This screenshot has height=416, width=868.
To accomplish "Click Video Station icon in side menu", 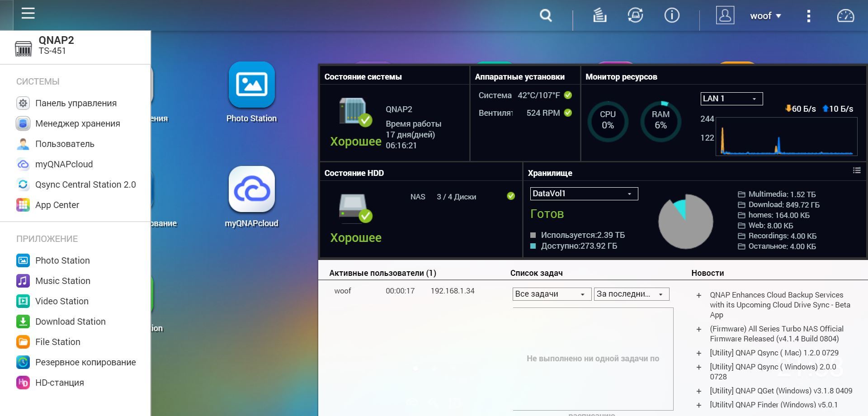I will pyautogui.click(x=23, y=301).
